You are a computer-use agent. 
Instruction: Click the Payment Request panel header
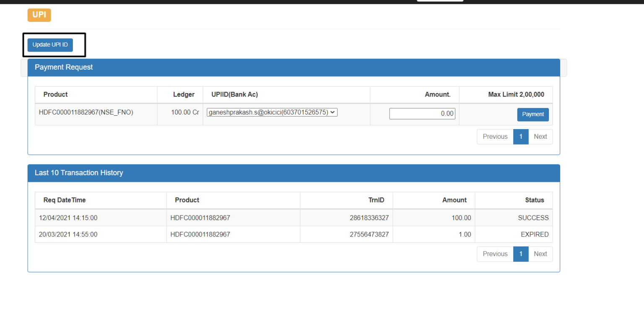click(x=64, y=67)
